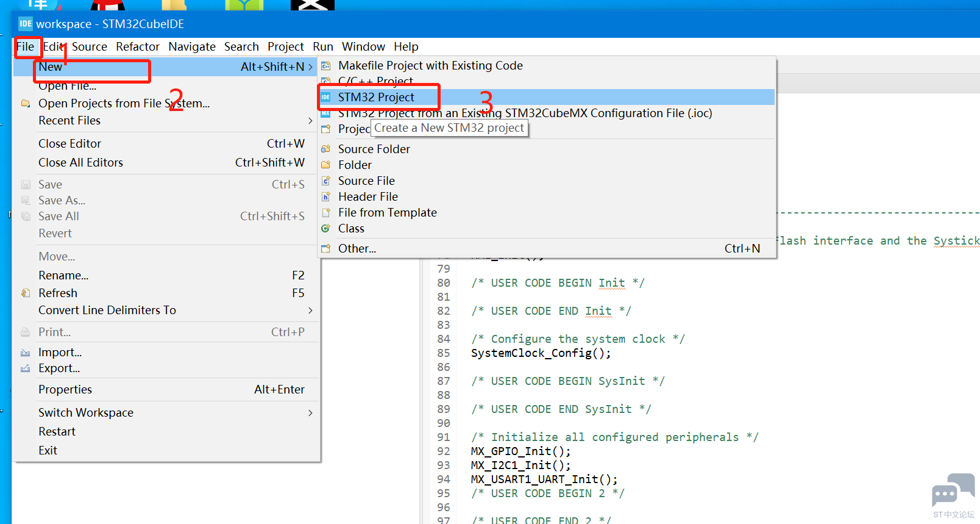Screen dimensions: 980x524
Task: Click code line MX_I2C1_Init();
Action: [521, 465]
